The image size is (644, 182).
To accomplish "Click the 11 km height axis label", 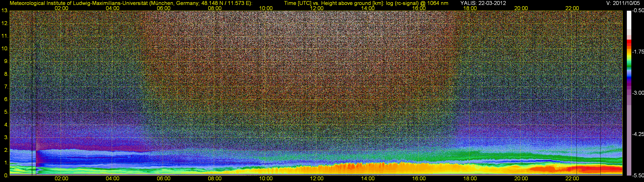I will pos(5,36).
